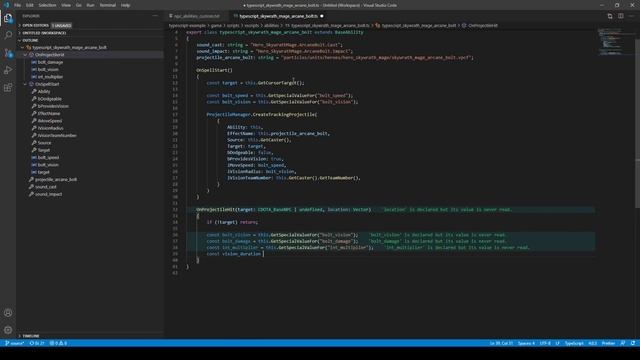Expand the Timeline section
The height and width of the screenshot is (360, 640).
pyautogui.click(x=19, y=336)
